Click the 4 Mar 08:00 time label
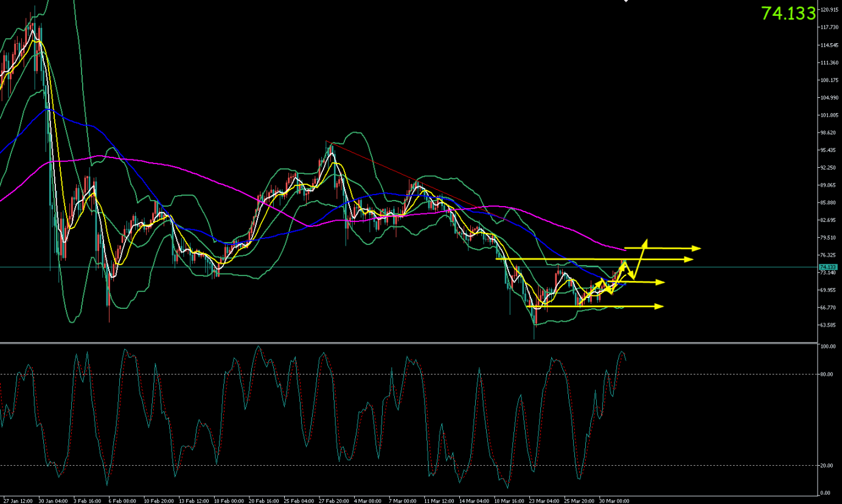842x504 pixels. (x=367, y=501)
